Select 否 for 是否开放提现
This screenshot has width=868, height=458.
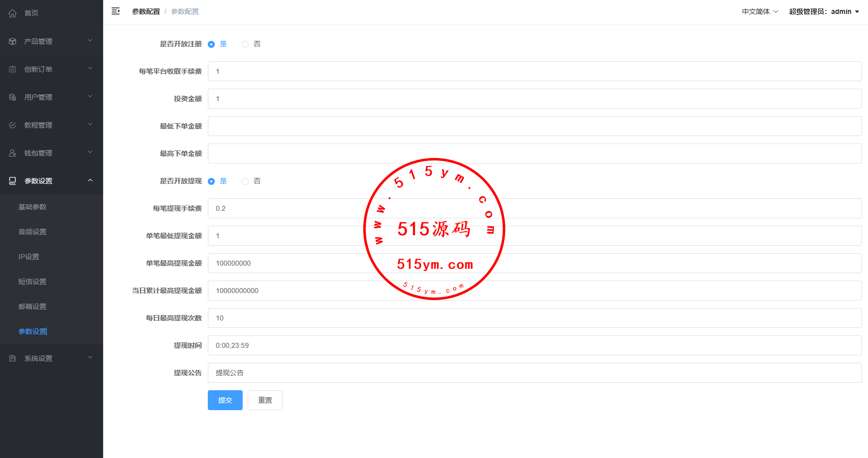(245, 181)
